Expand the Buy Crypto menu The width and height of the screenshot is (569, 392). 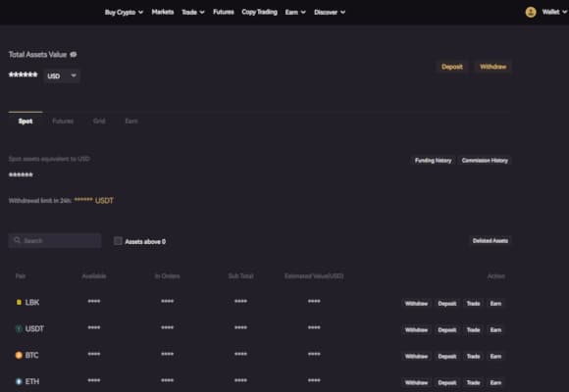point(124,13)
